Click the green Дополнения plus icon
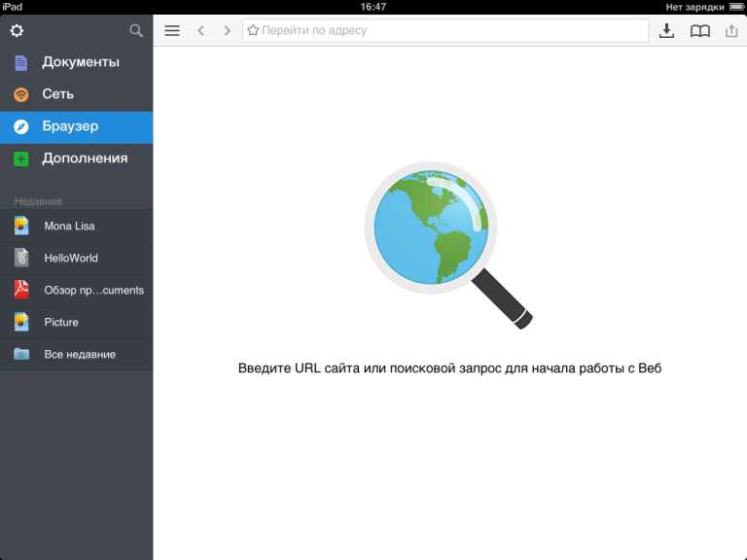Viewport: 747px width, 560px height. [x=21, y=158]
